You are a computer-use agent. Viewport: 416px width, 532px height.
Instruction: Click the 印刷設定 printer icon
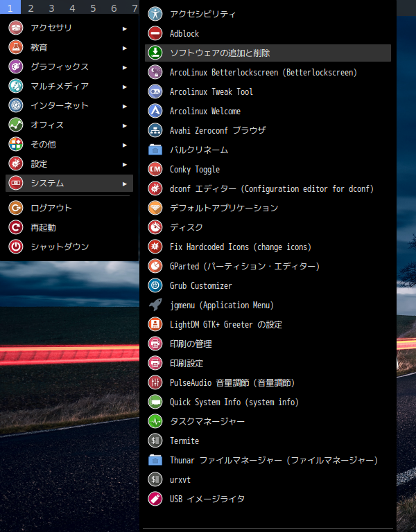tap(155, 363)
